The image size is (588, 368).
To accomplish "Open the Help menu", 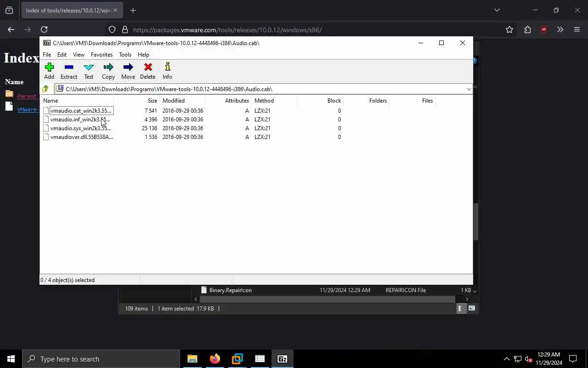I will (143, 54).
